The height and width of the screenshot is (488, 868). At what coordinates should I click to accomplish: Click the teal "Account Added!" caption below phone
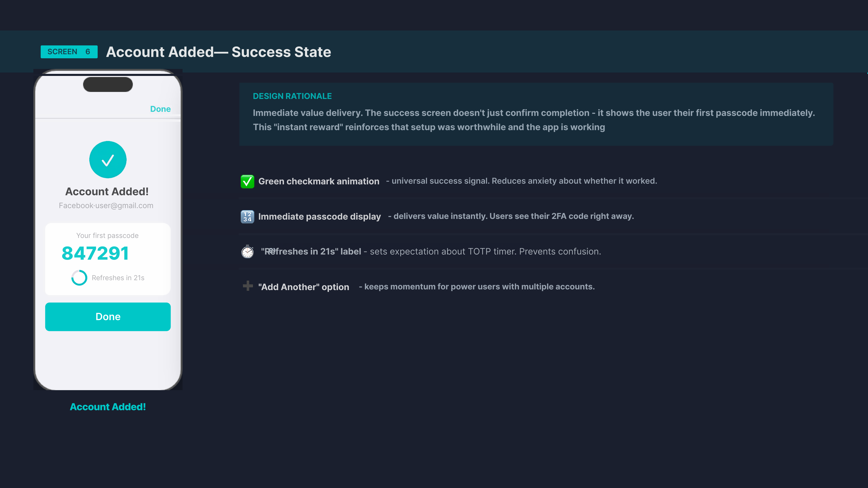tap(108, 407)
